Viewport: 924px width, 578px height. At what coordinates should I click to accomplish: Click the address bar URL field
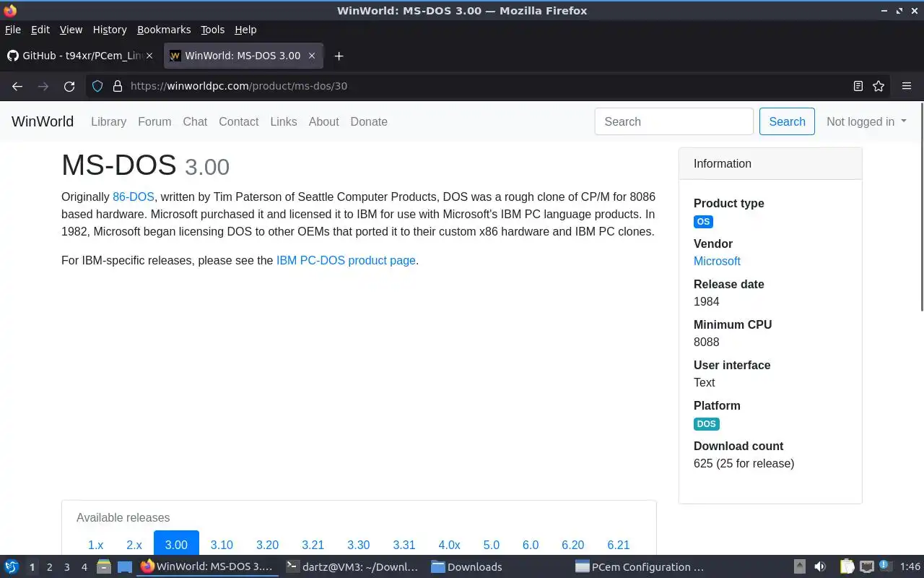pyautogui.click(x=487, y=86)
